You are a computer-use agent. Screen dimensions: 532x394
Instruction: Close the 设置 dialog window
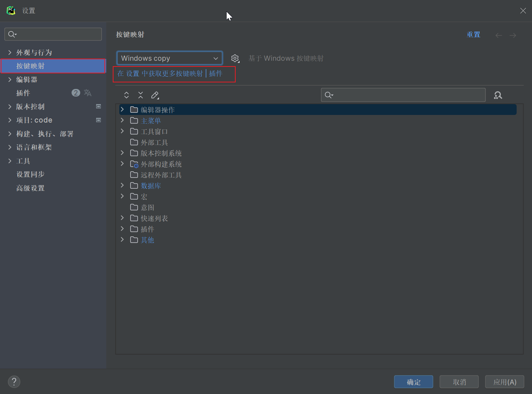[523, 10]
